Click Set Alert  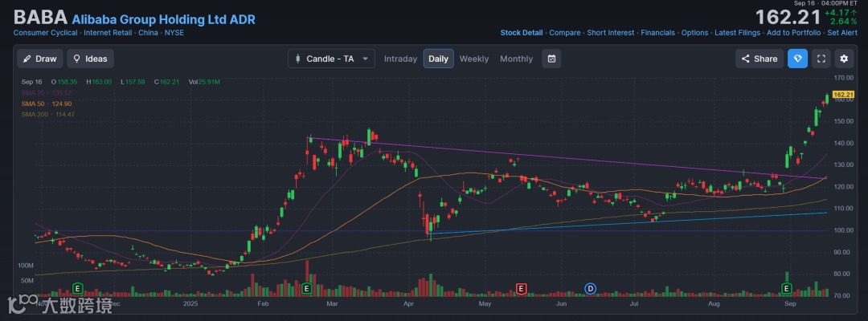pyautogui.click(x=842, y=33)
